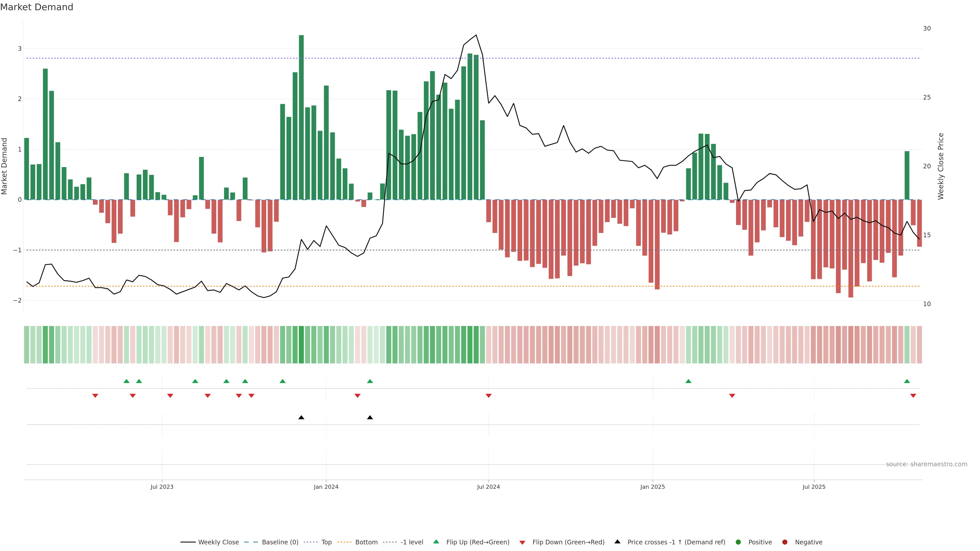The width and height of the screenshot is (980, 551).
Task: Click green Flip Up triangle legend icon
Action: [436, 542]
